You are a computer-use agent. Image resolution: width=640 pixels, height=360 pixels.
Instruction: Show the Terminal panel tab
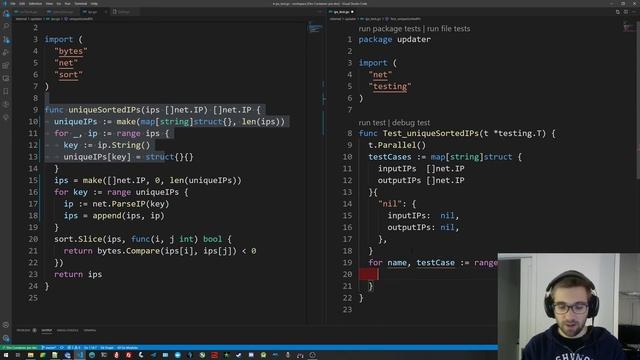[90, 330]
